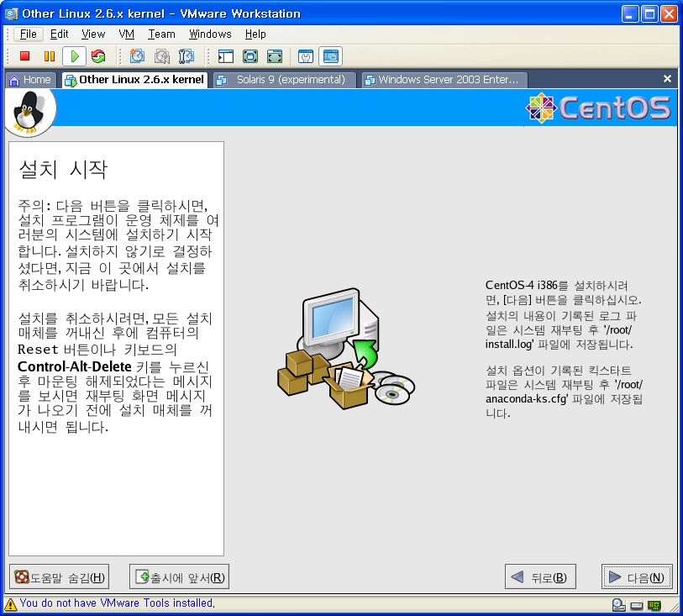Click the network adapter status icon
Image resolution: width=683 pixels, height=616 pixels.
point(654,604)
